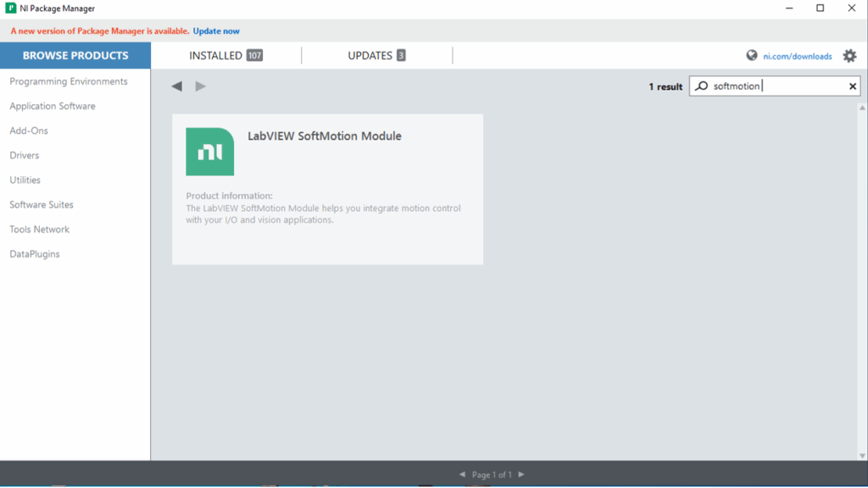Go to next page arrow in footer
The width and height of the screenshot is (868, 488).
[521, 474]
